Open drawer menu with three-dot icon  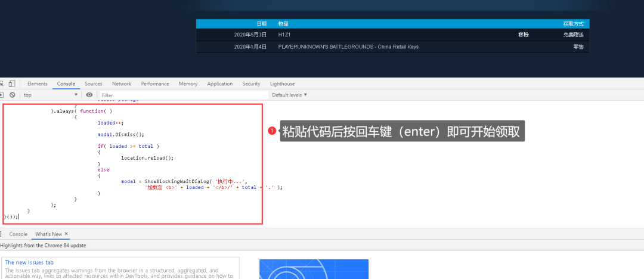click(x=1, y=234)
